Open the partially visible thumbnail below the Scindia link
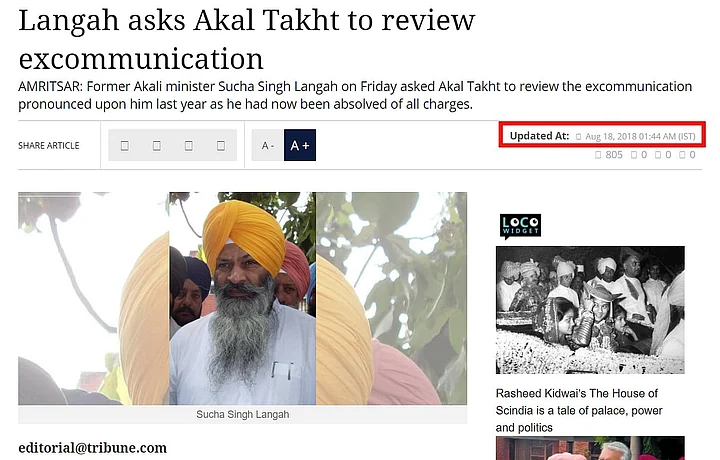Screen dimensions: 720x460 point(590,448)
